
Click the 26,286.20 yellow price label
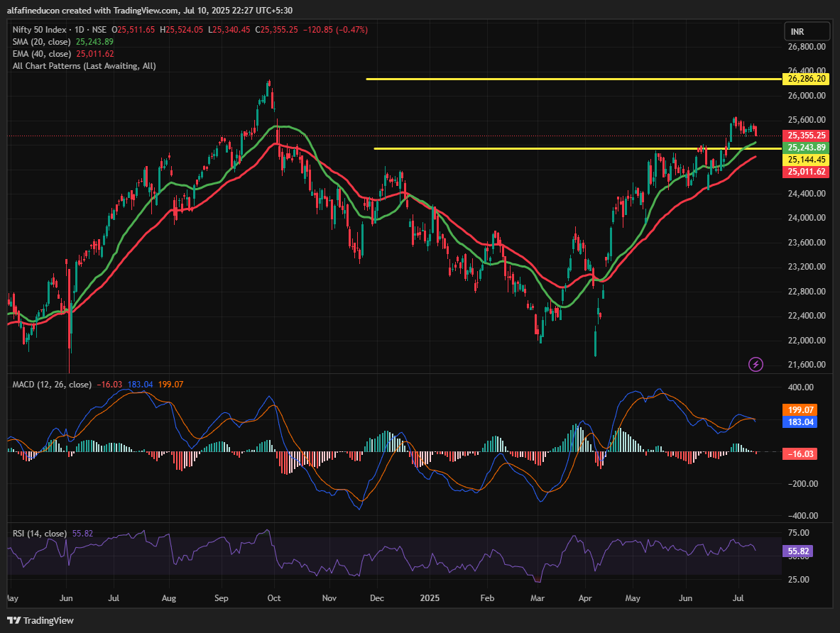click(806, 79)
